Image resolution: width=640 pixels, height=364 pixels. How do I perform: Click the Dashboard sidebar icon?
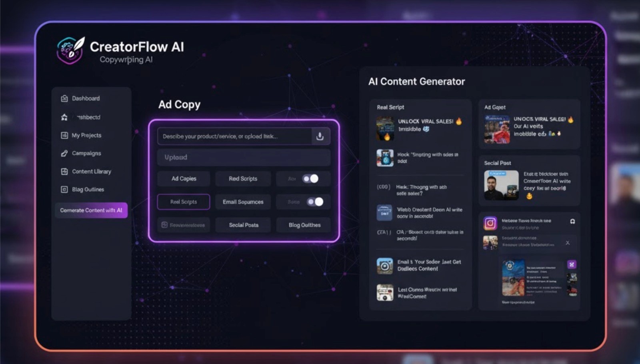pyautogui.click(x=64, y=98)
